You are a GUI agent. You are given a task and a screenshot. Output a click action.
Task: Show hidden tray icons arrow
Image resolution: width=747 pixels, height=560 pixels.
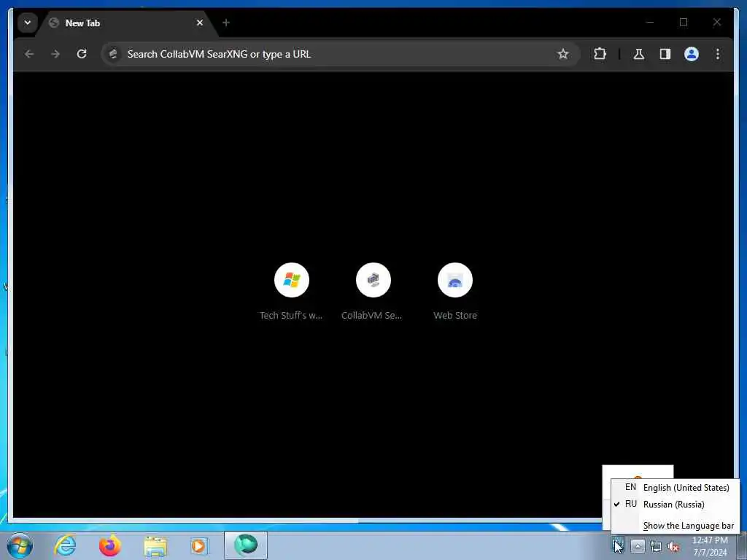[638, 546]
